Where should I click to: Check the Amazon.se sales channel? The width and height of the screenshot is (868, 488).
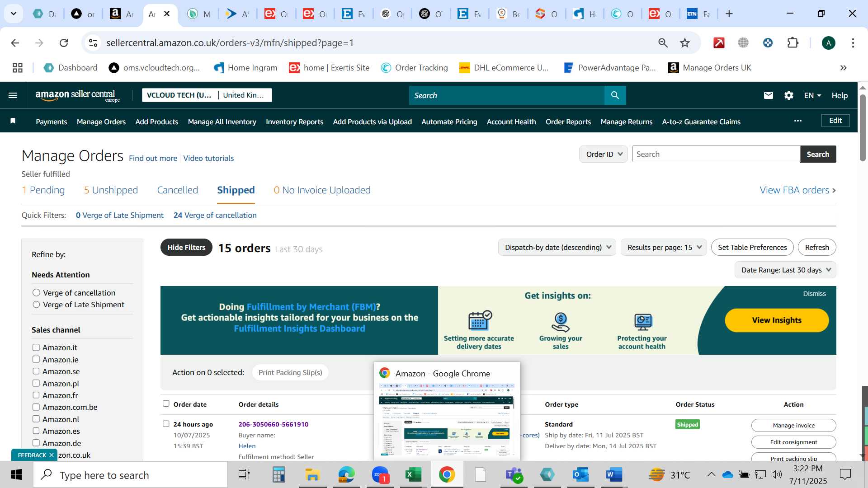pos(36,371)
